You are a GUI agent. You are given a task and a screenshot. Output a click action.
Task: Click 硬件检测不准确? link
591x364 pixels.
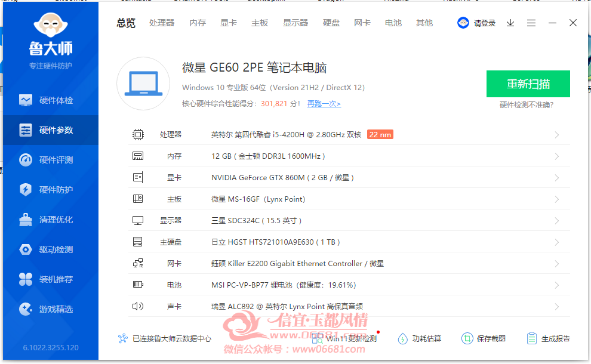point(527,105)
